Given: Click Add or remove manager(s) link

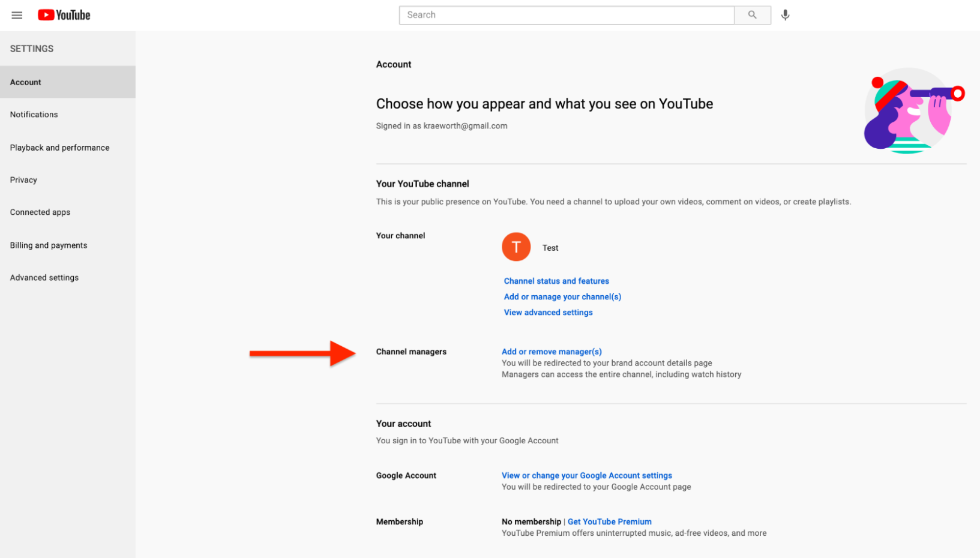Looking at the screenshot, I should click(x=552, y=352).
